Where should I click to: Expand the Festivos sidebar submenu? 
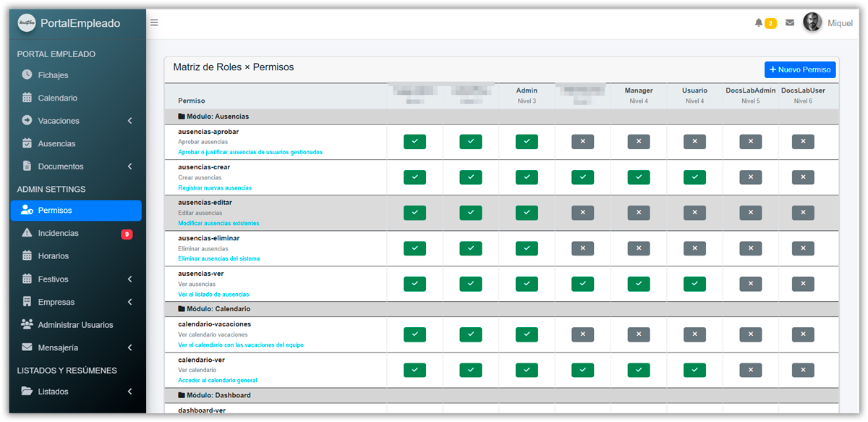click(130, 279)
